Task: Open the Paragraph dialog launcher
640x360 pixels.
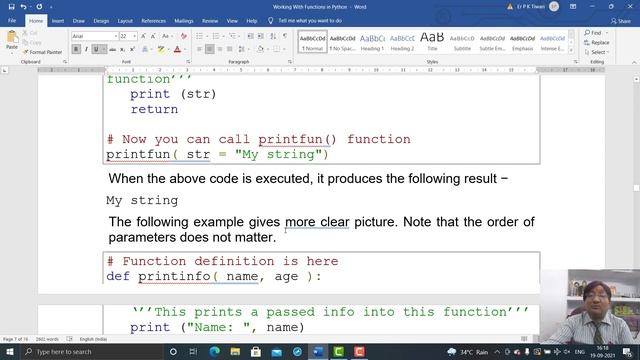Action: click(x=290, y=62)
